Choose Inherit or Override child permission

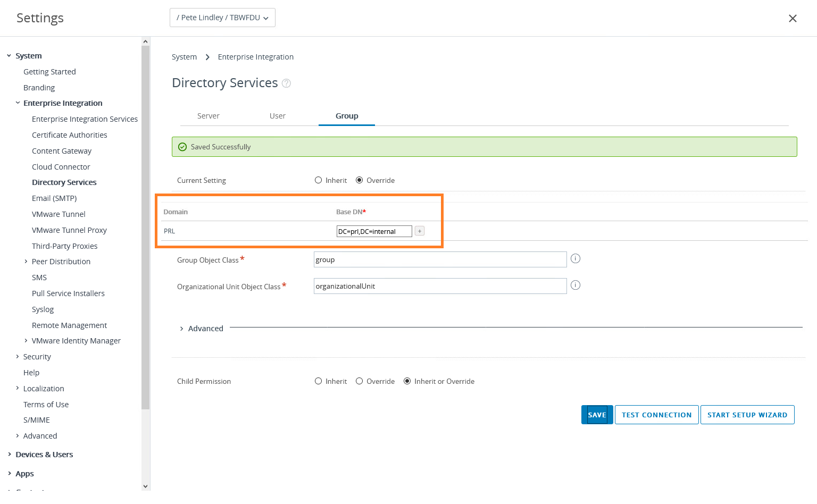(x=407, y=381)
